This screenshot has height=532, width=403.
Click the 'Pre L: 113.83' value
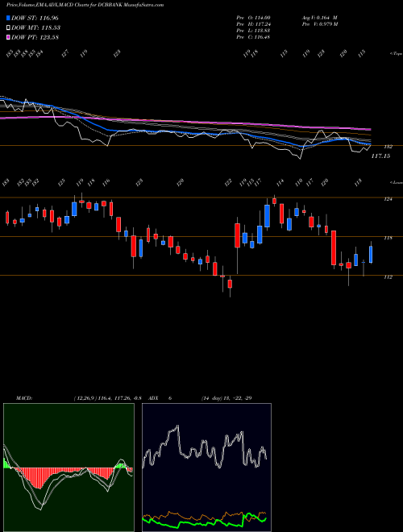point(253,31)
